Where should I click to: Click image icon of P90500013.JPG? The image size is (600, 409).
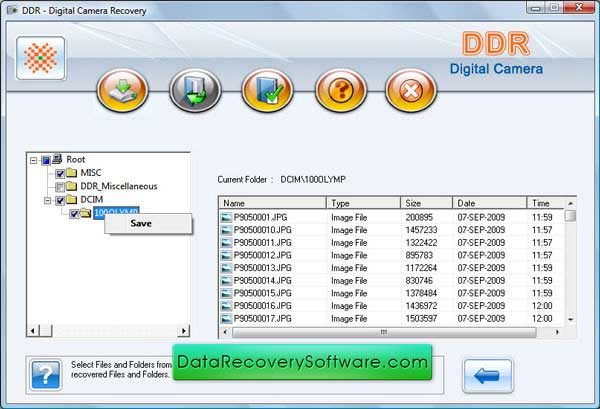tap(227, 268)
